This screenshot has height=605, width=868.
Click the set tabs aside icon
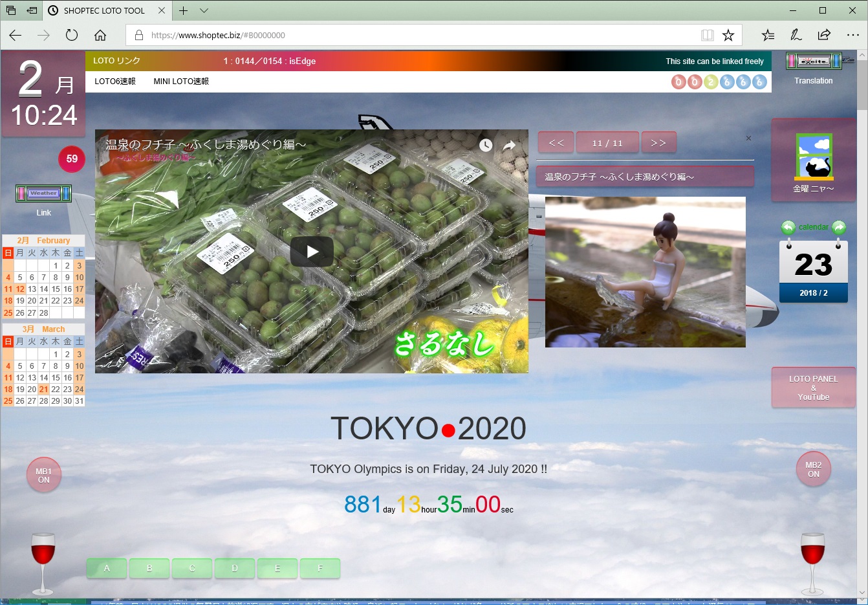pyautogui.click(x=32, y=10)
